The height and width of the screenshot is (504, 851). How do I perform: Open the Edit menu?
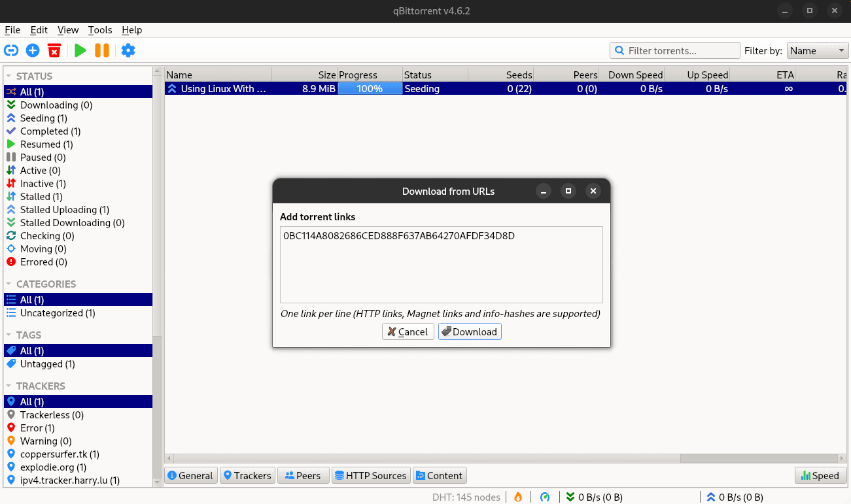point(39,30)
